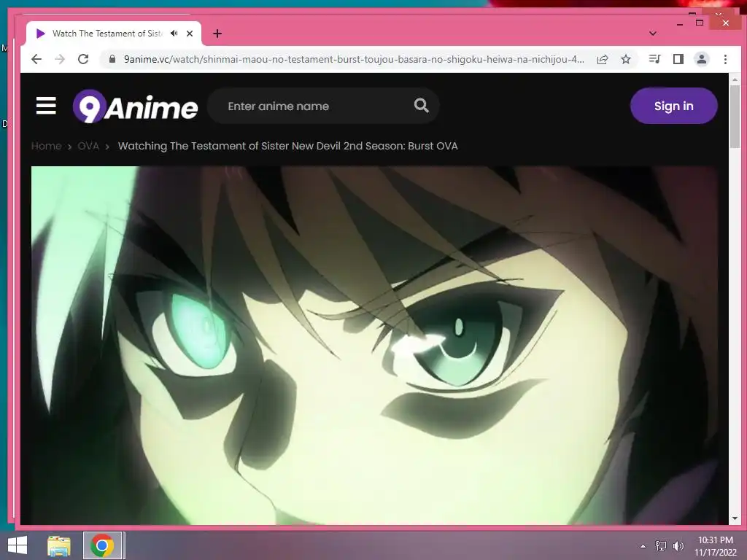
Task: Toggle the Chrome side panel
Action: tap(678, 59)
